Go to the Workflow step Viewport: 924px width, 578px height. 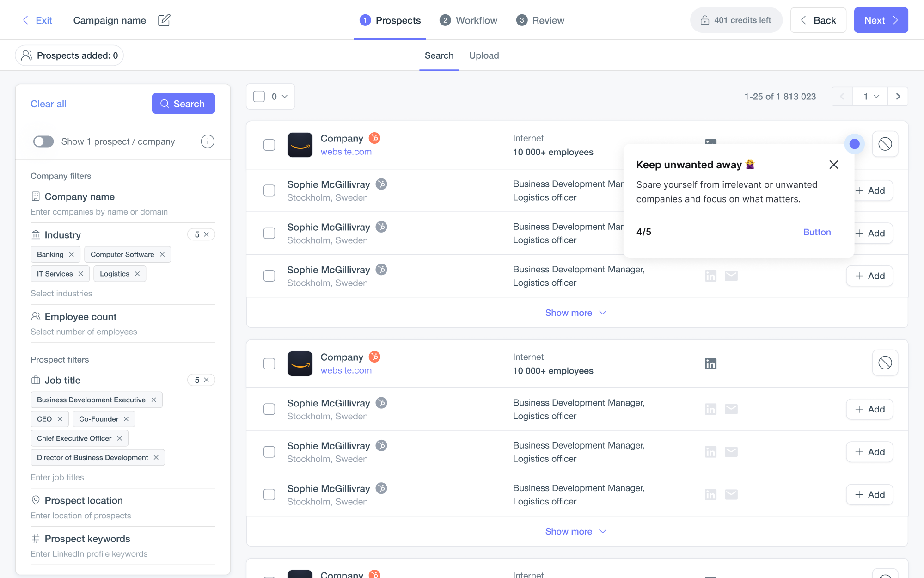point(468,20)
